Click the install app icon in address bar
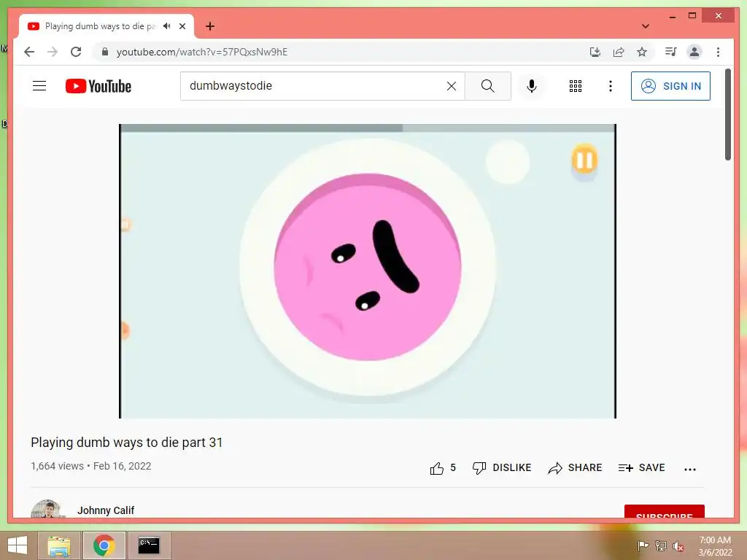The image size is (747, 560). click(595, 52)
